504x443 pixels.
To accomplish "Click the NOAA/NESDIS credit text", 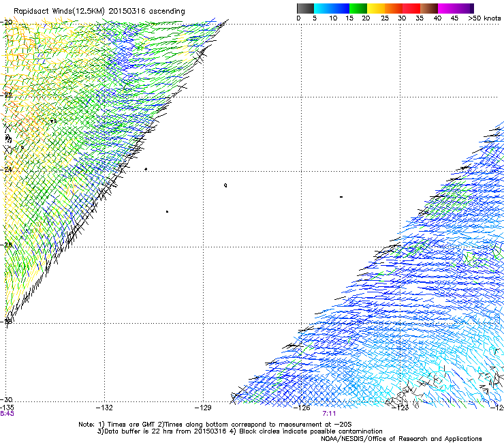I will pyautogui.click(x=401, y=439).
